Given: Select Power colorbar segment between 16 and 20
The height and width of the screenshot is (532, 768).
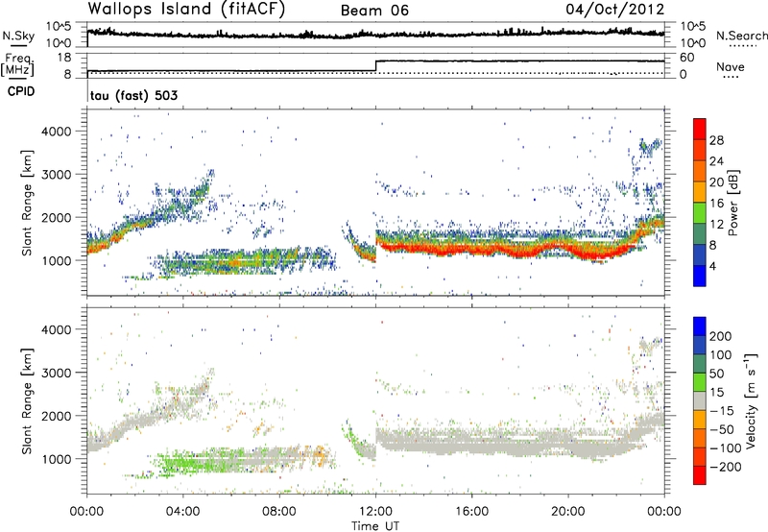Looking at the screenshot, I should pos(700,192).
